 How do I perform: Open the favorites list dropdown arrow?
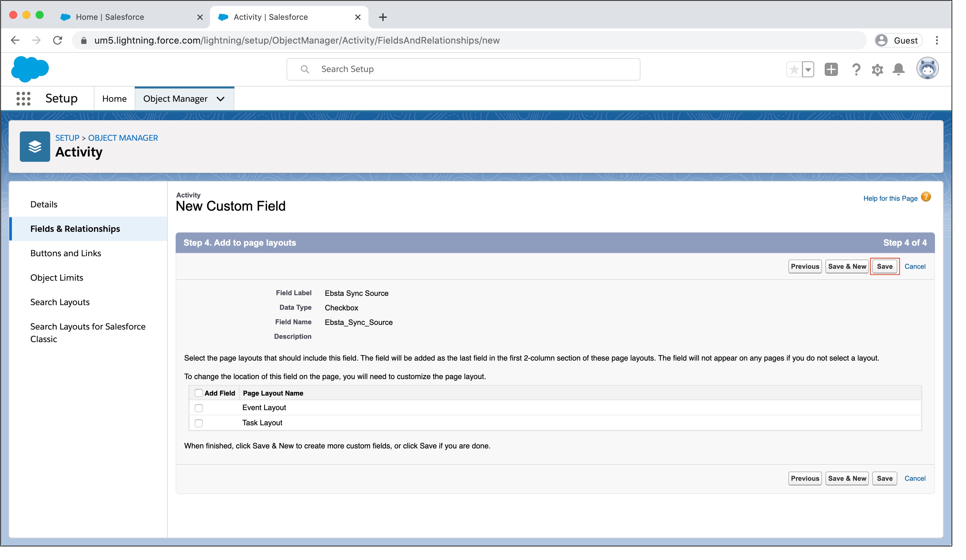pos(808,70)
